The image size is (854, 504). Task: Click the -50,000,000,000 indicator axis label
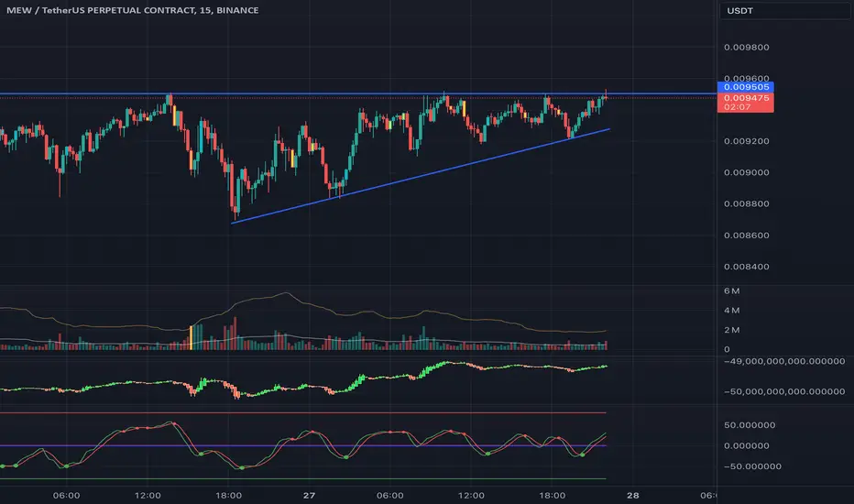pos(784,392)
